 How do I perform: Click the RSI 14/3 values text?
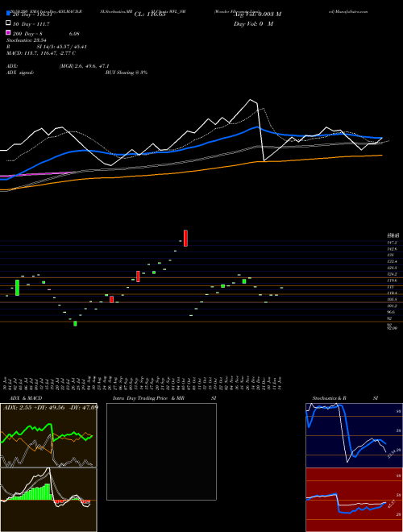click(62, 47)
